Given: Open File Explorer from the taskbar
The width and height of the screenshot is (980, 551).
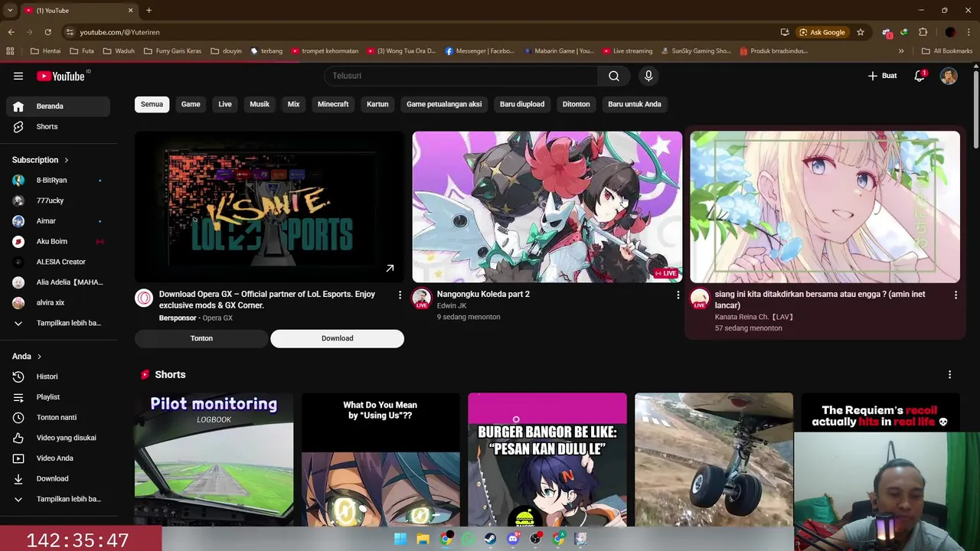Looking at the screenshot, I should [x=423, y=540].
